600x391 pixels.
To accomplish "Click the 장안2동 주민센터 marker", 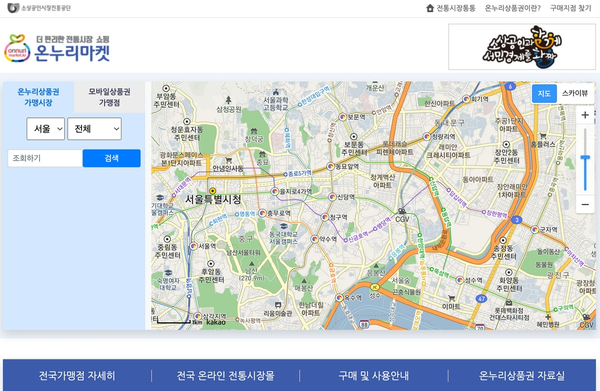I will coord(506,144).
